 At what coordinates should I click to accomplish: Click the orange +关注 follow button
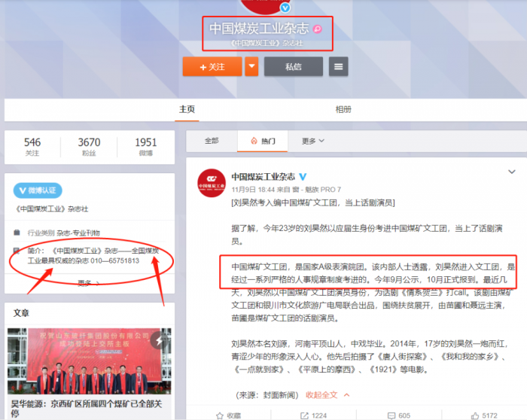click(212, 66)
